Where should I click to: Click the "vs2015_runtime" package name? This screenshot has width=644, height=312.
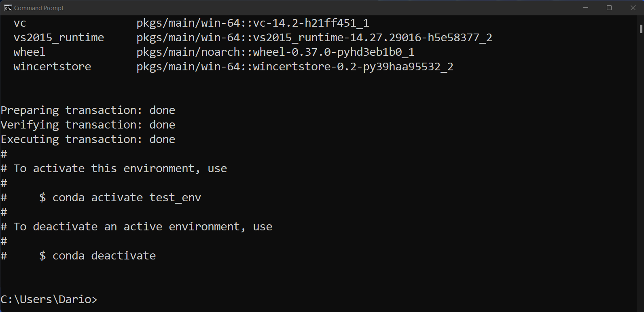59,38
